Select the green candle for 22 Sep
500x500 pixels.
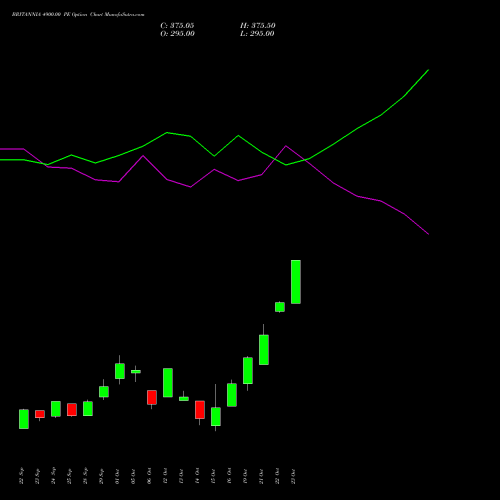[x=24, y=419]
